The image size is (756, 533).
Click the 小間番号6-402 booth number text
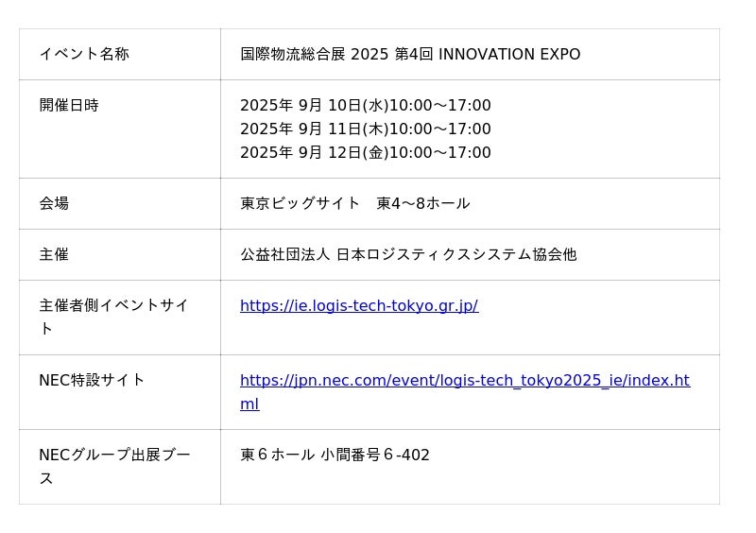(x=375, y=456)
